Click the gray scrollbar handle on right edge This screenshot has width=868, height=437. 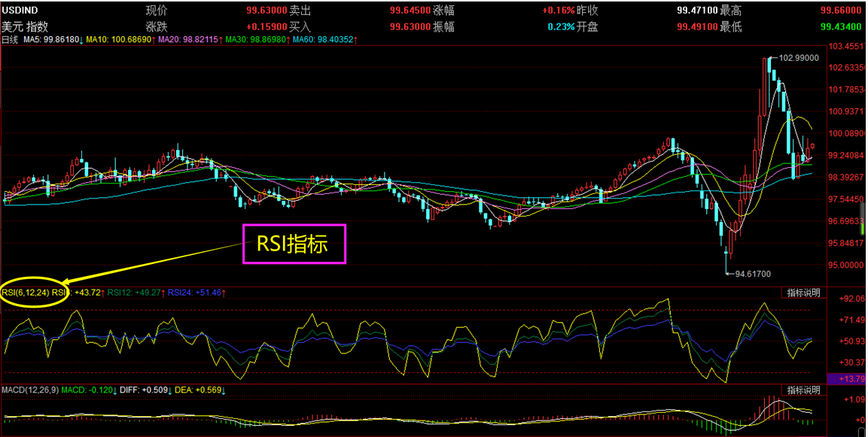(862, 218)
